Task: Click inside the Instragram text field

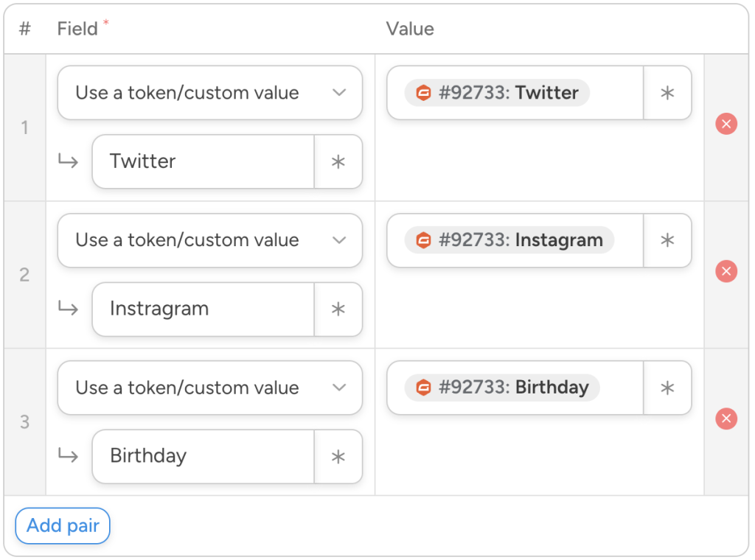Action: tap(203, 309)
